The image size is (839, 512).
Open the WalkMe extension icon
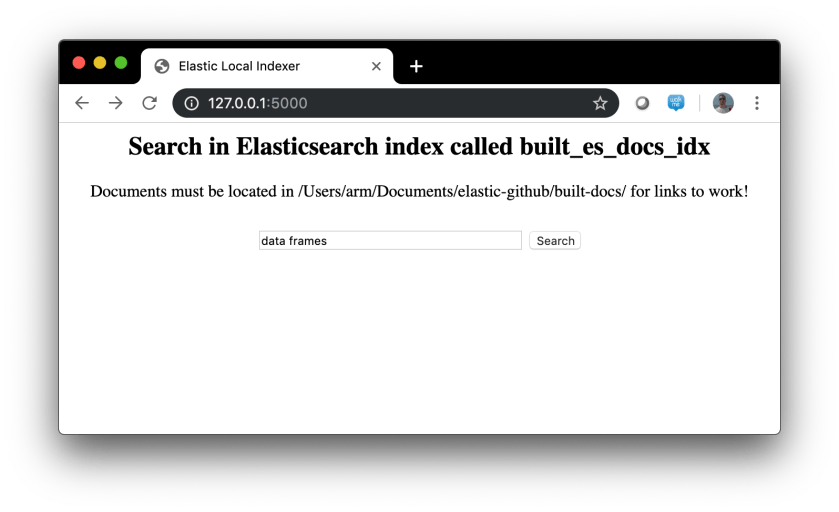click(676, 102)
